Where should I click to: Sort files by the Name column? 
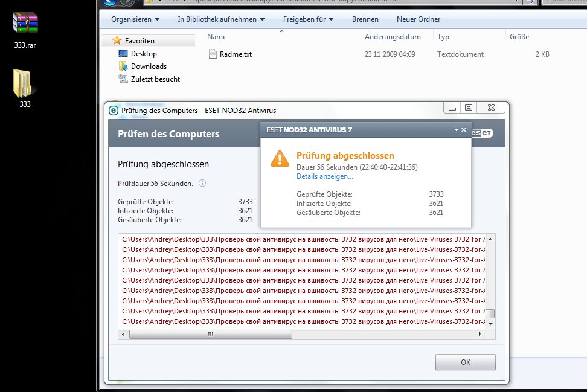tap(217, 37)
